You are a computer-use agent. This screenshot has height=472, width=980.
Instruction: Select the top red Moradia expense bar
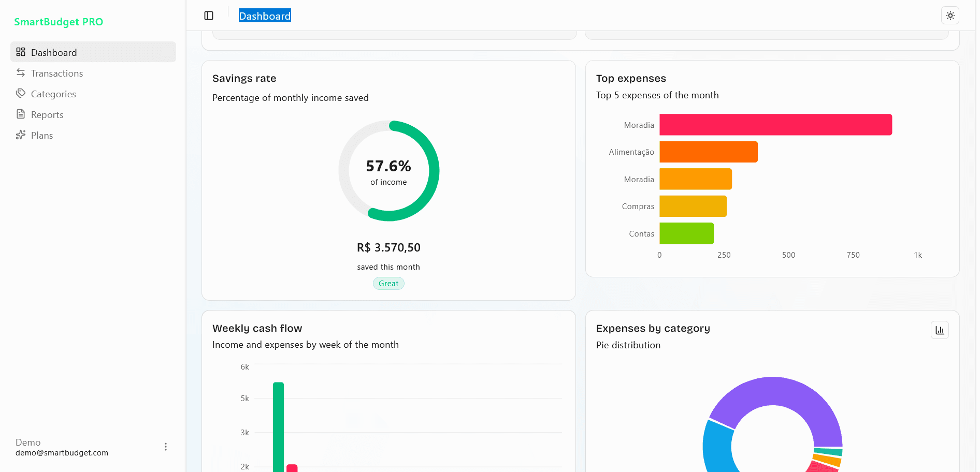tap(775, 125)
